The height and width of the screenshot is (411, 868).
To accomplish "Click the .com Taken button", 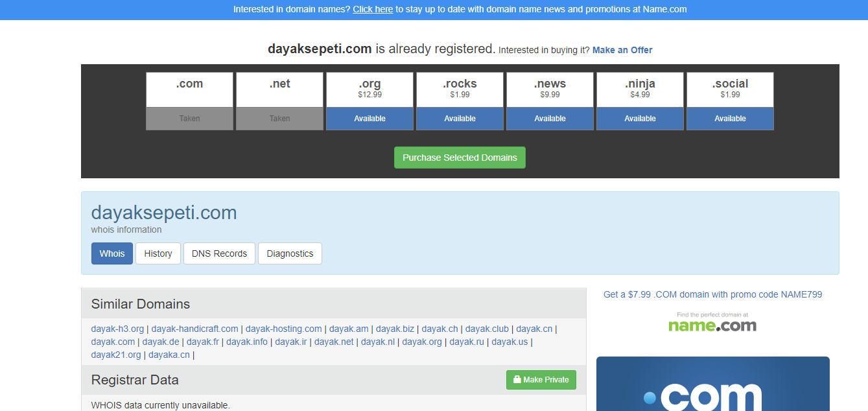I will point(189,119).
